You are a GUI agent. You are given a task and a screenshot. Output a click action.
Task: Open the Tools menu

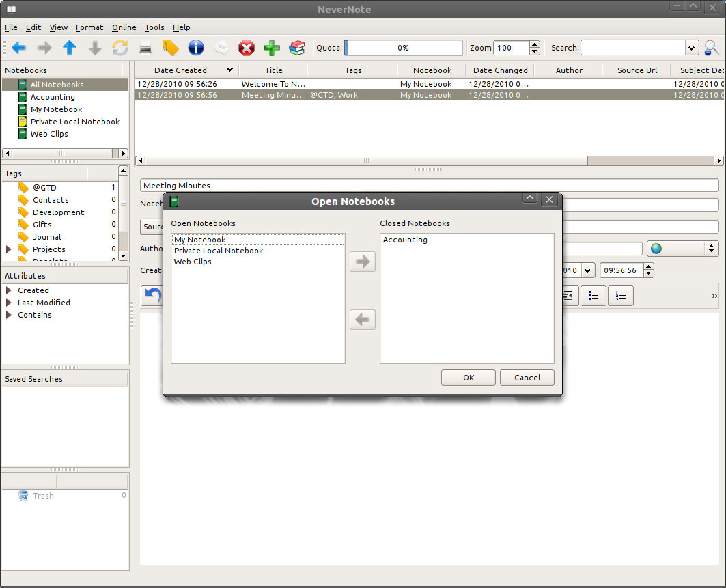tap(154, 27)
